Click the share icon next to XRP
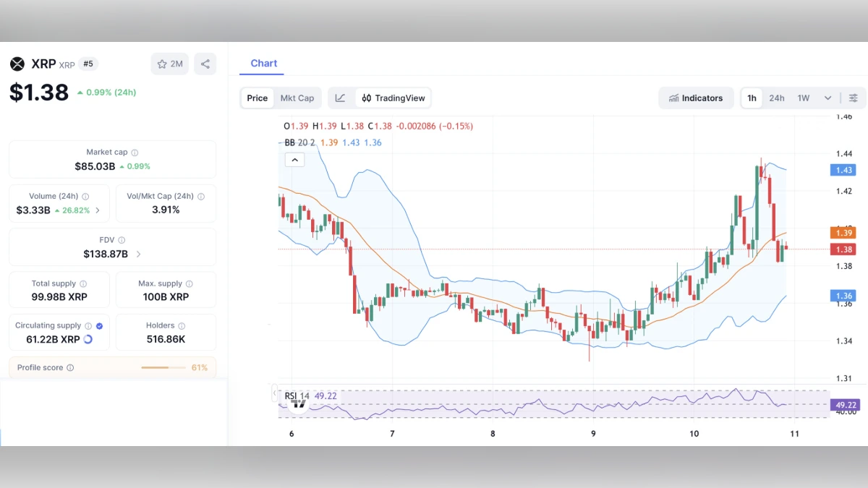 click(205, 64)
